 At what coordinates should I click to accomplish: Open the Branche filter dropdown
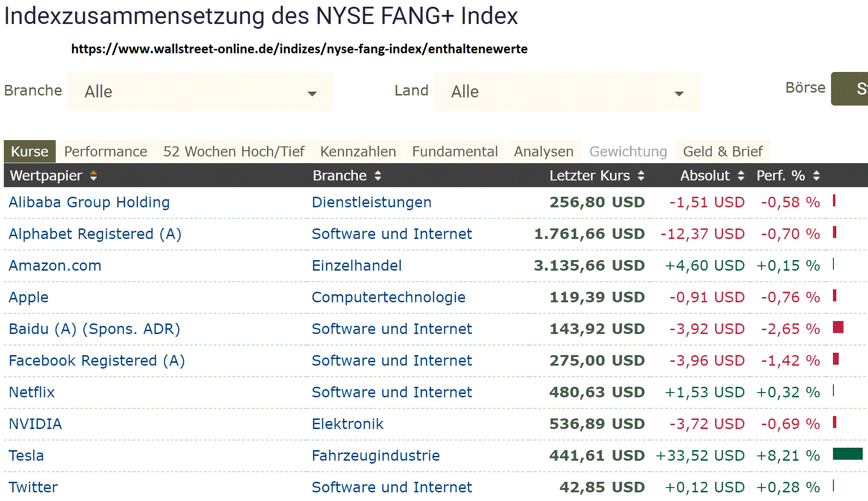point(200,92)
